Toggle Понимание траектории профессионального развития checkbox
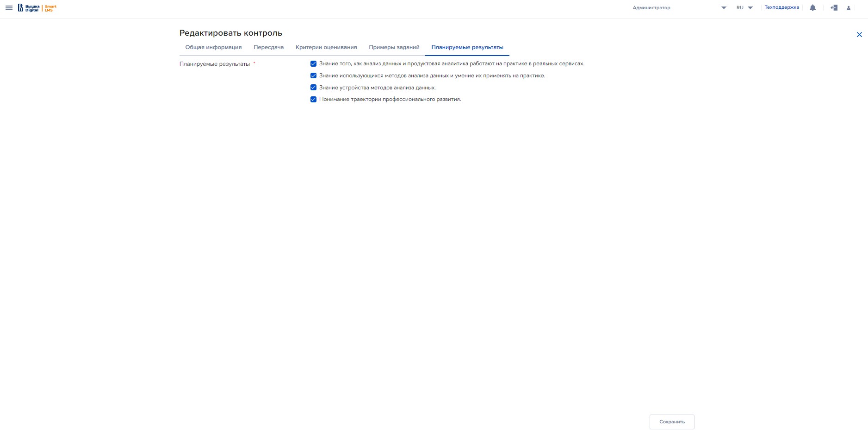 click(x=313, y=99)
